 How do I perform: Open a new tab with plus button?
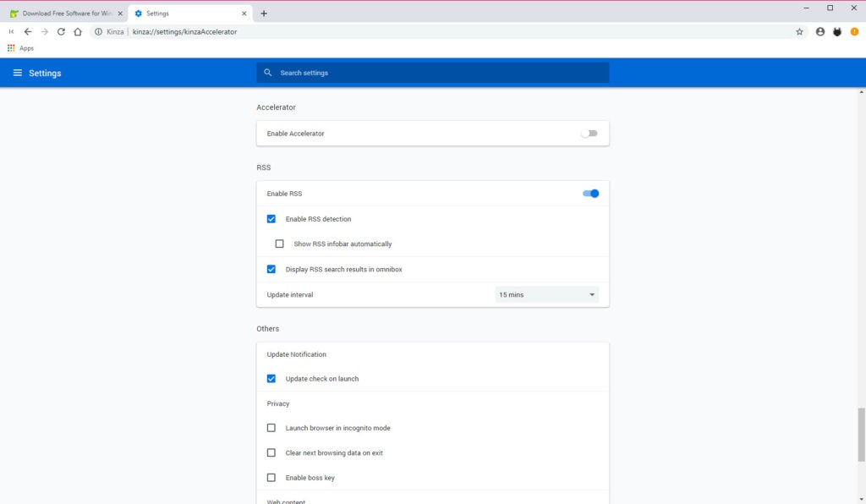264,14
